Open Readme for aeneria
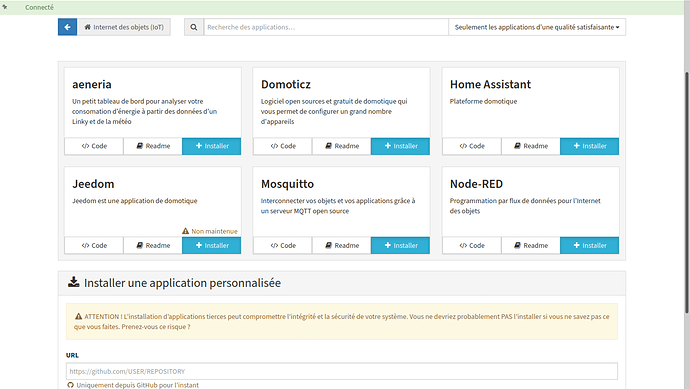The image size is (690, 389). pos(153,146)
